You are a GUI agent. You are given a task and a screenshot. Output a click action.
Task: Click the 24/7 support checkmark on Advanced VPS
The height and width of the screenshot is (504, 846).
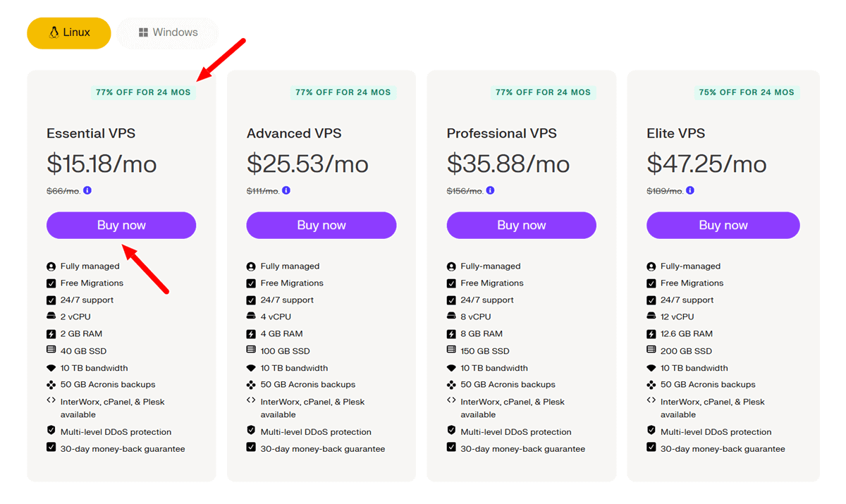[x=251, y=300]
